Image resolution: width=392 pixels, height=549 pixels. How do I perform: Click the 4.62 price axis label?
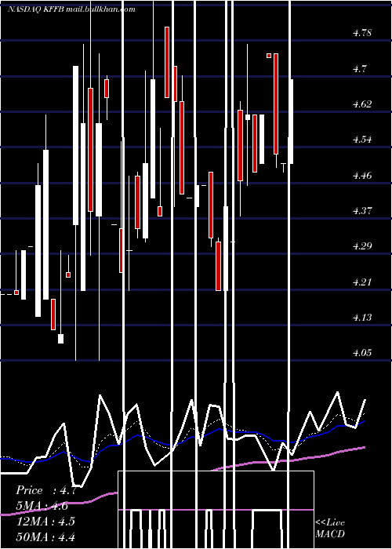pyautogui.click(x=362, y=104)
